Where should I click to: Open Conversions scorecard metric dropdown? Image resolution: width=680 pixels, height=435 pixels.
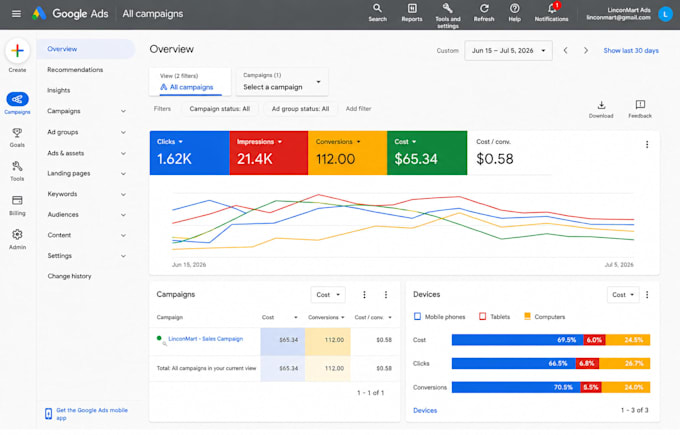(358, 142)
